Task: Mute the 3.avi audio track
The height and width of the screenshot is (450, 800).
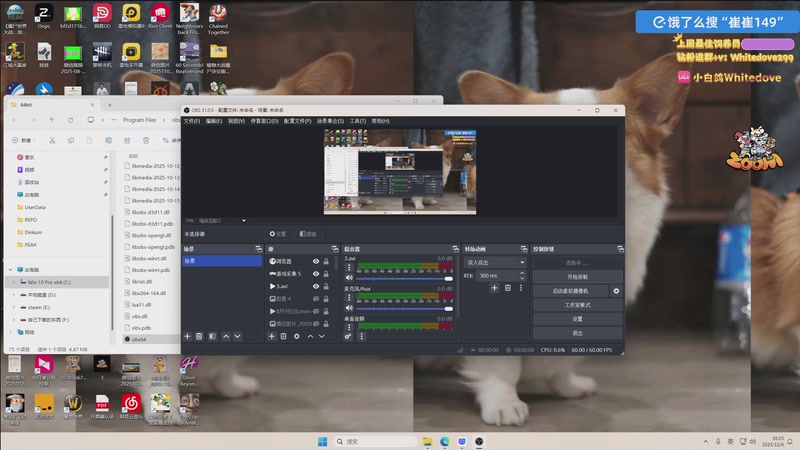Action: [x=349, y=278]
